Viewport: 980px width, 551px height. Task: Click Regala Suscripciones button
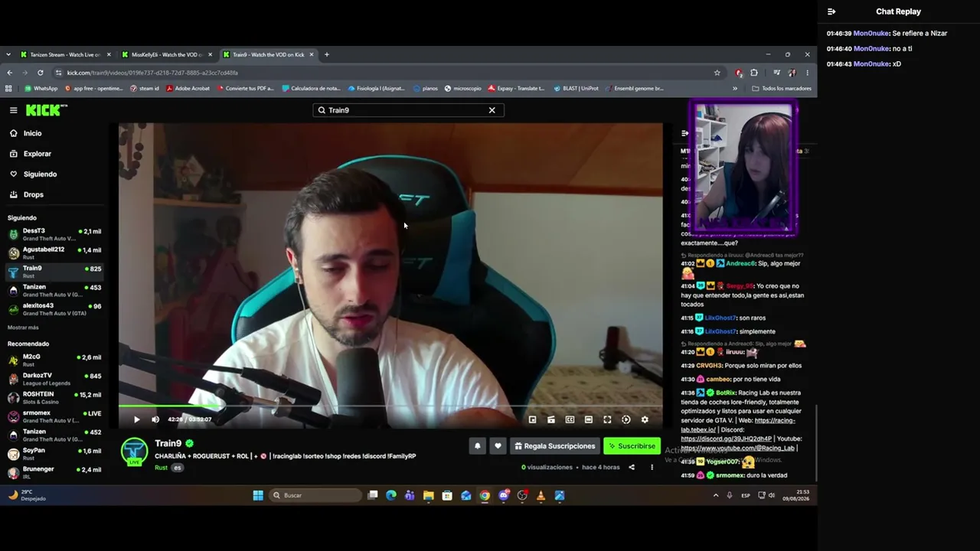[x=554, y=446]
